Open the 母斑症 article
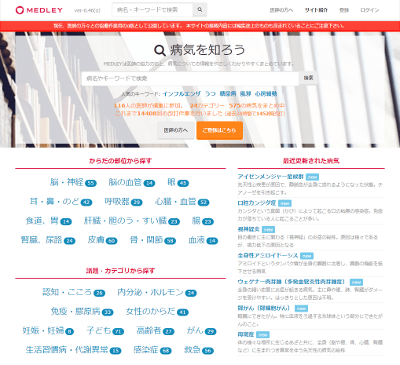The image size is (400, 365). click(246, 334)
